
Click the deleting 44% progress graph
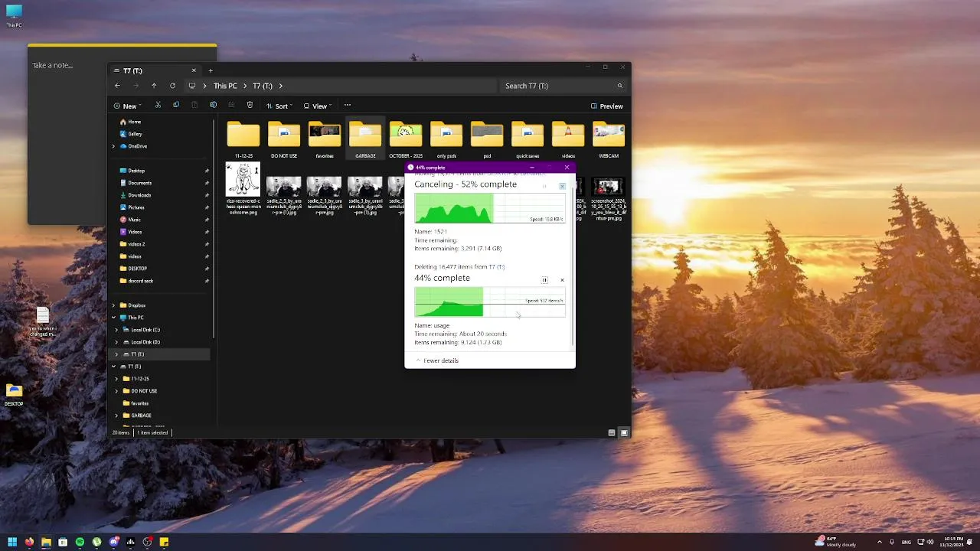490,302
